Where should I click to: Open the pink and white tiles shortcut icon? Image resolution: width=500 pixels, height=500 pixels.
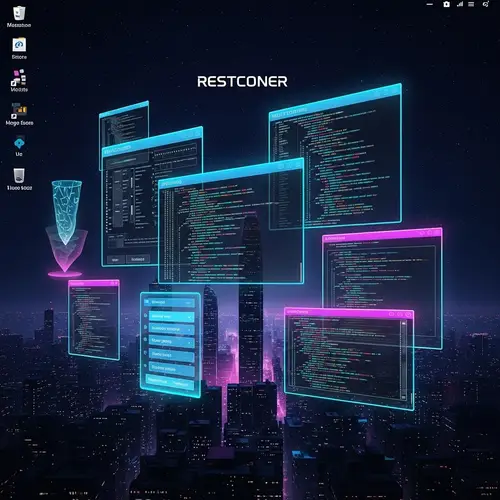tap(19, 77)
